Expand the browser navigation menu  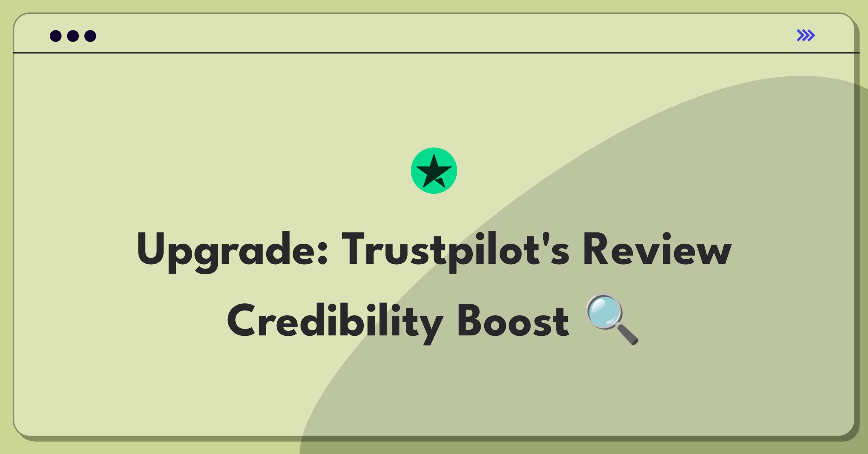point(807,35)
